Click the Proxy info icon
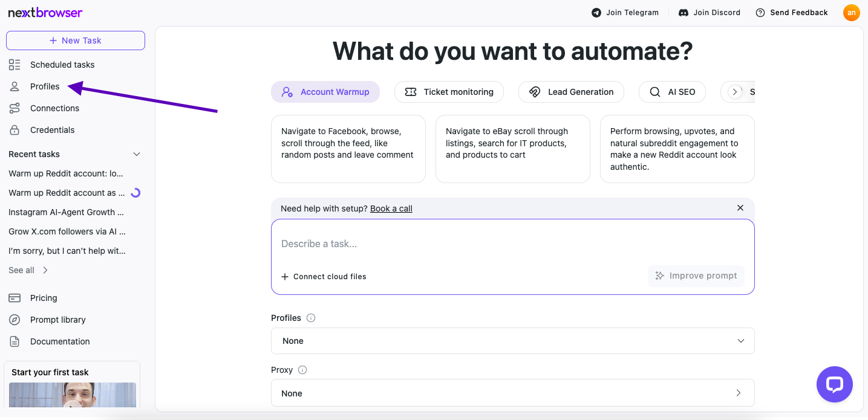This screenshot has width=868, height=420. 302,370
